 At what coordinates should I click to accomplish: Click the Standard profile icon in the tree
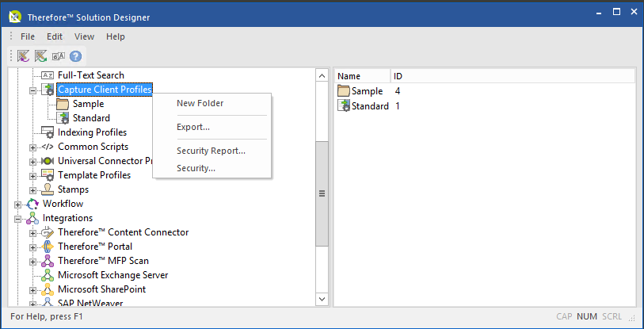[x=63, y=118]
